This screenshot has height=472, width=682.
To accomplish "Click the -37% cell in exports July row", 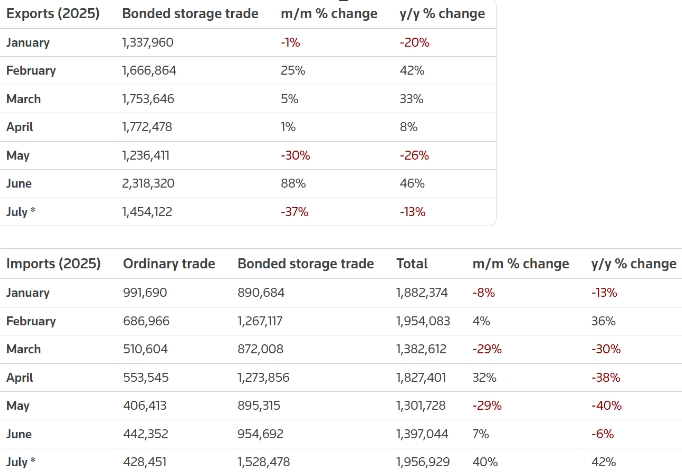I will click(295, 212).
